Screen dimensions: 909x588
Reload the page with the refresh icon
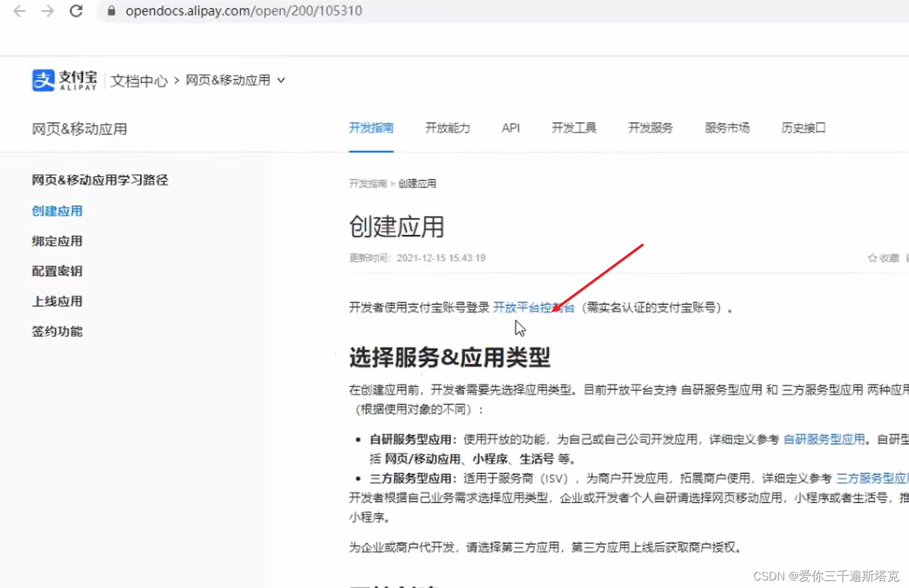click(76, 11)
